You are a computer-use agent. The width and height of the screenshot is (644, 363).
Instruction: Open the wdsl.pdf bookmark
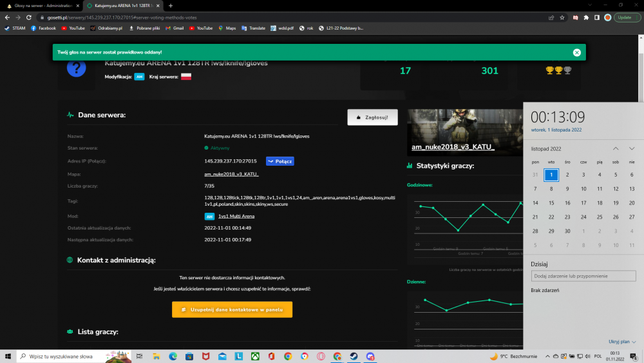tap(282, 28)
